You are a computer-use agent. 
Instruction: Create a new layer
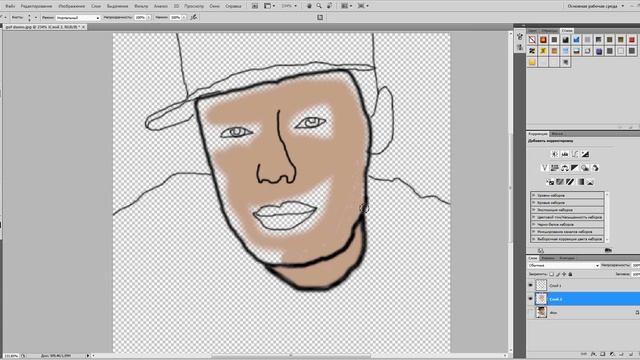(x=630, y=355)
